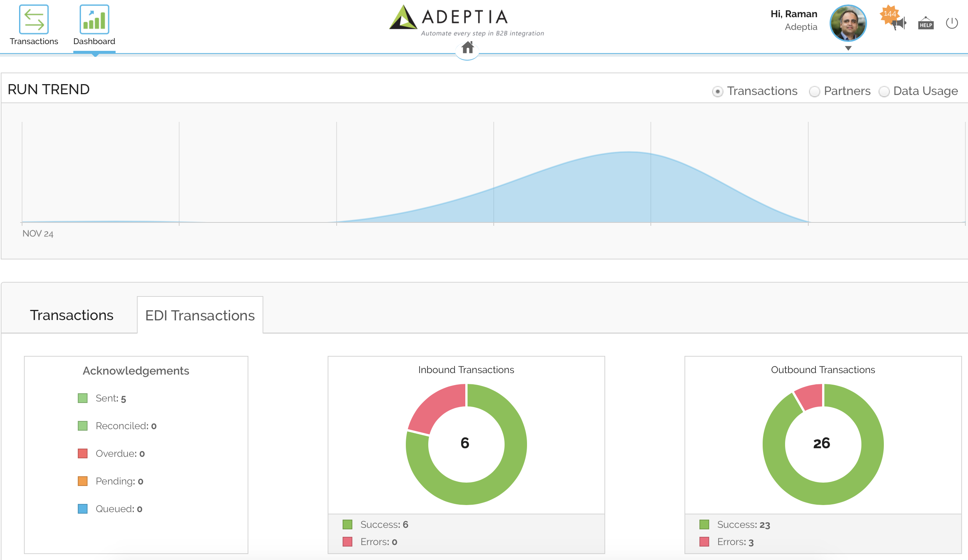Click Raman's profile picture
This screenshot has height=560, width=968.
click(x=848, y=23)
